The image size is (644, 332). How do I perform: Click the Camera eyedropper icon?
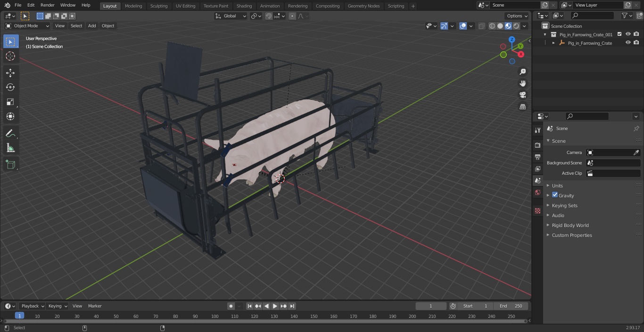tap(636, 153)
